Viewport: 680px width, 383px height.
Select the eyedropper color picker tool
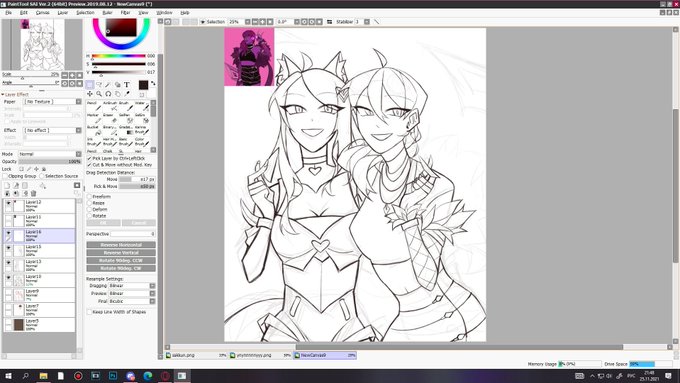[x=127, y=94]
